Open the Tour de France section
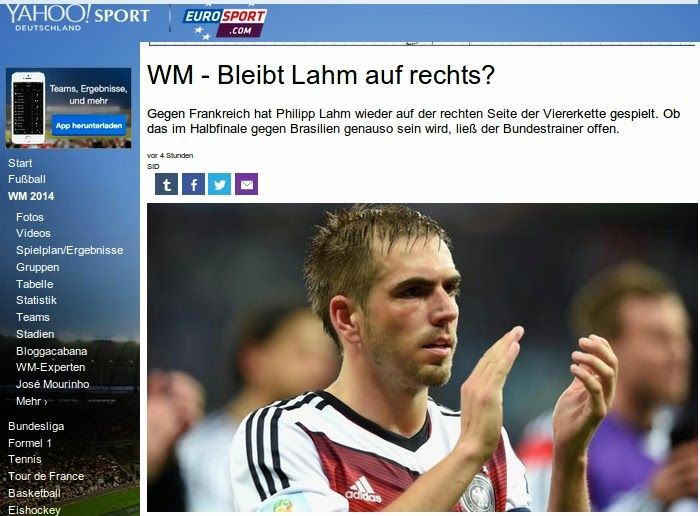 tap(46, 476)
